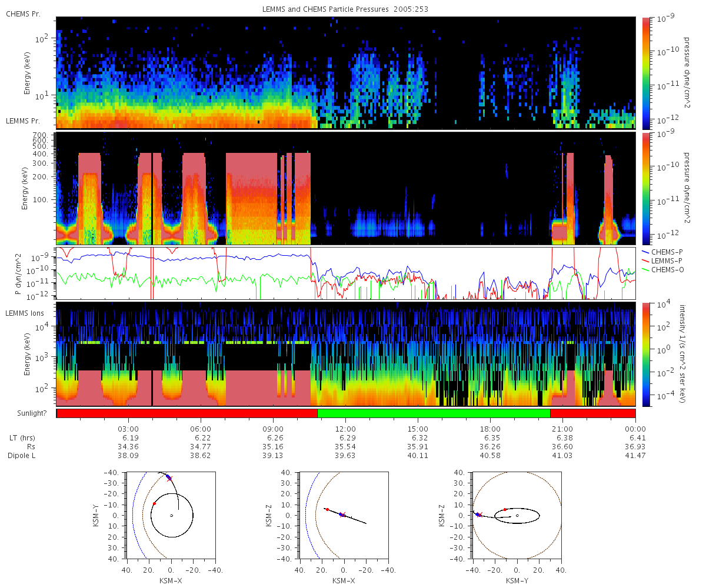This screenshot has width=706, height=588.
Task: Open the KSM-X versus KSM-Z orbit plot
Action: (x=344, y=514)
